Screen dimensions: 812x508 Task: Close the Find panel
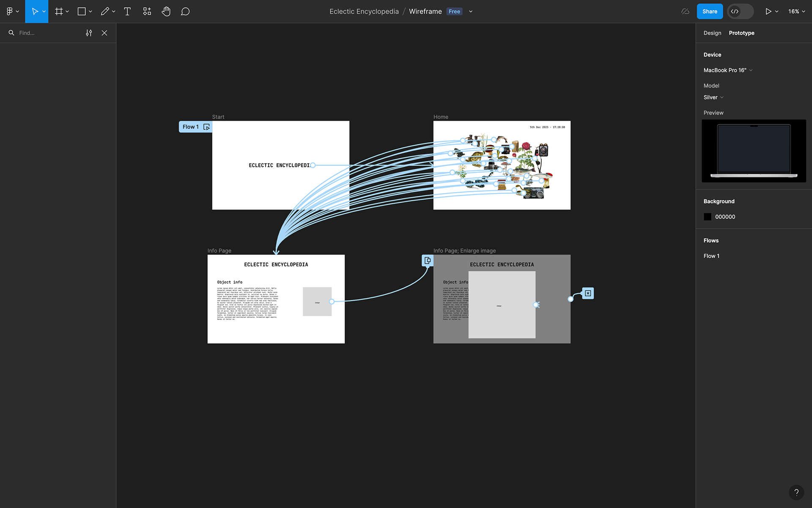coord(104,33)
